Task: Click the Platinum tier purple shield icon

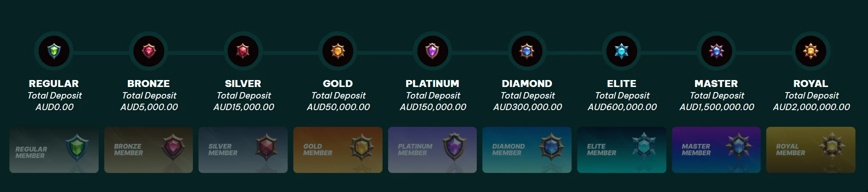Action: pyautogui.click(x=432, y=50)
